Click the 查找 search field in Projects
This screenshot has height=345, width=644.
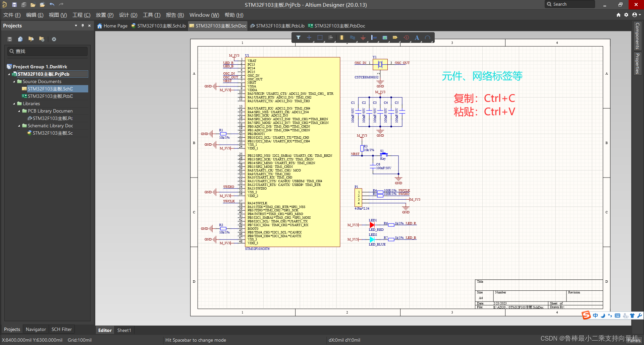pyautogui.click(x=47, y=51)
